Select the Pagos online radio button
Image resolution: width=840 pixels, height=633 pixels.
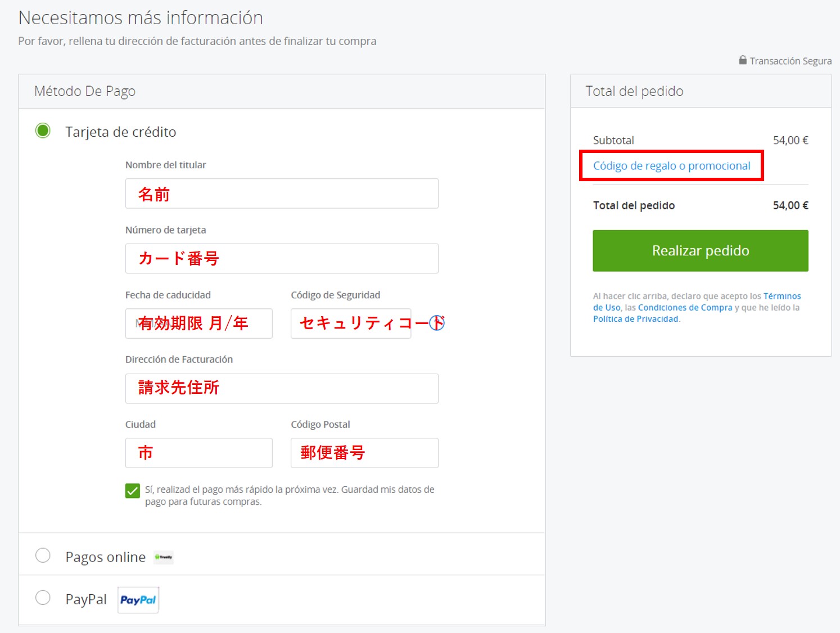[x=43, y=556]
